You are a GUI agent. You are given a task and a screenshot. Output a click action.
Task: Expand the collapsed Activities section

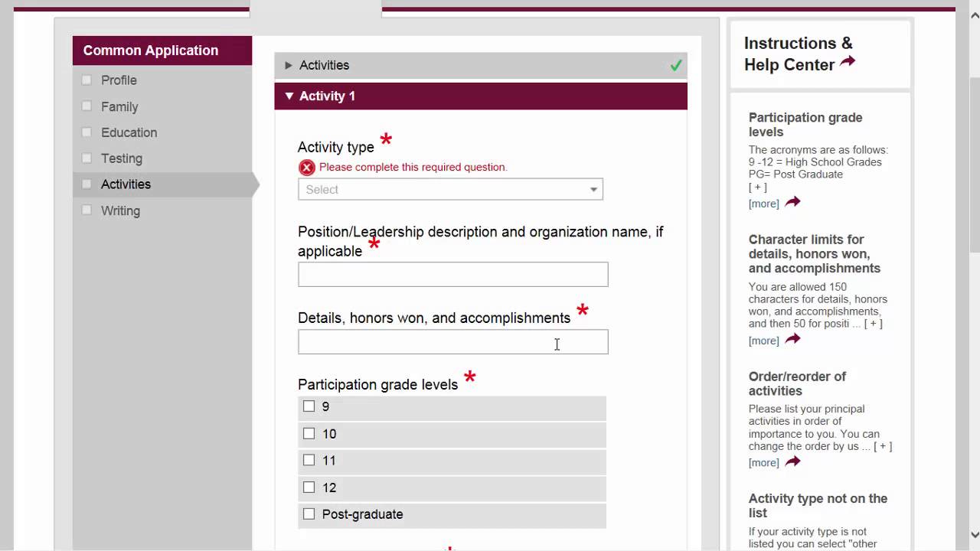289,66
